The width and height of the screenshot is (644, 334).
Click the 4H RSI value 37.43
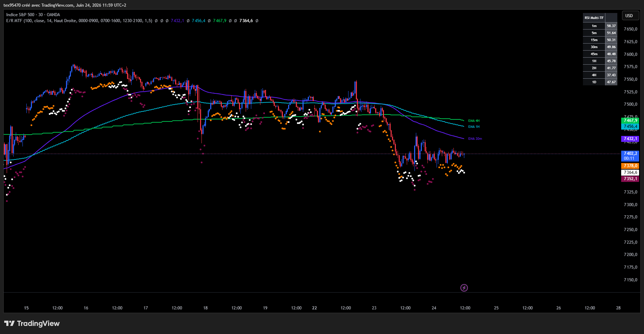coord(611,75)
